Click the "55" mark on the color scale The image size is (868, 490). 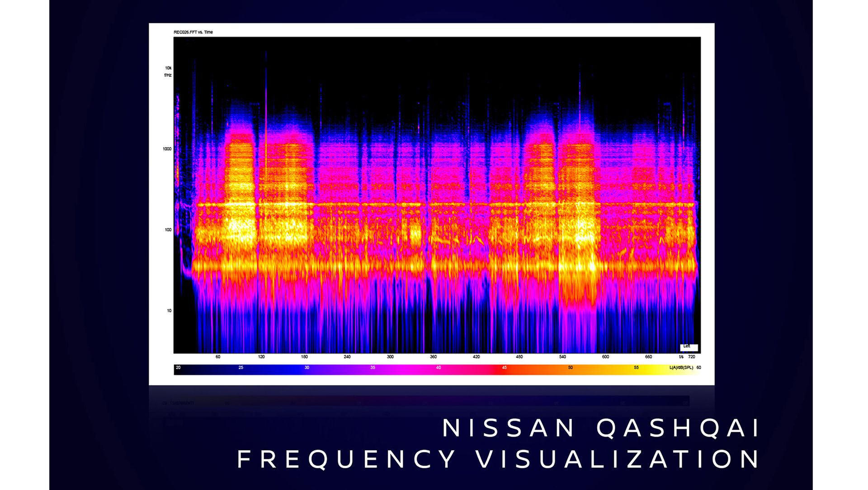[x=636, y=368]
